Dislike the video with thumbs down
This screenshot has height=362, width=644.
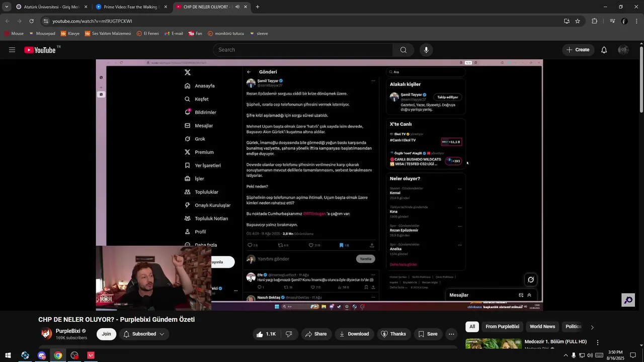tap(289, 334)
